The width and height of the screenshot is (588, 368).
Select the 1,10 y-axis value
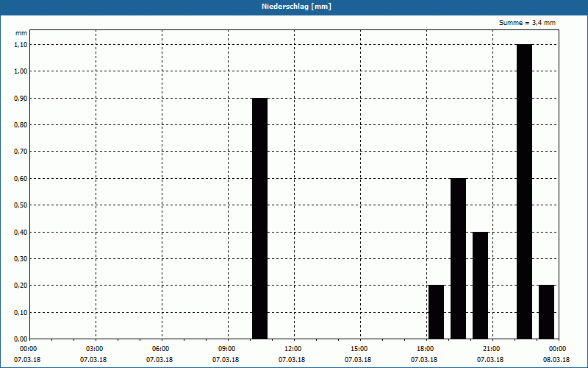[x=21, y=45]
